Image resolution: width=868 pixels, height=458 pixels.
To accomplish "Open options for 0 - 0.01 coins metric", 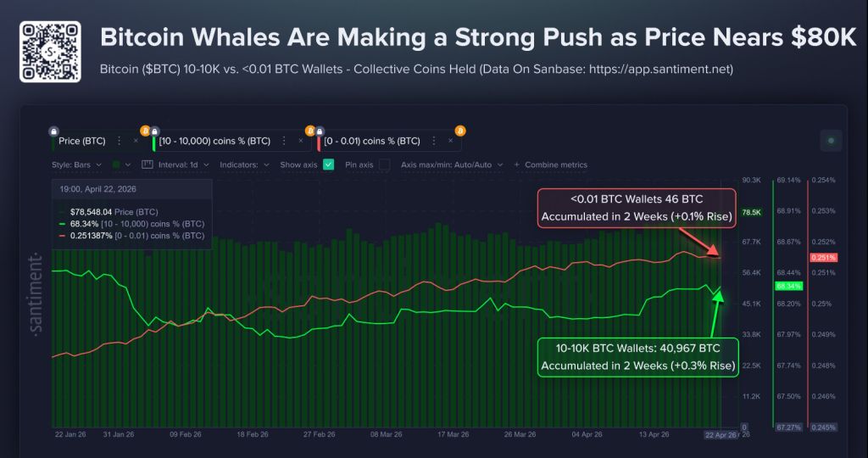I will point(435,141).
